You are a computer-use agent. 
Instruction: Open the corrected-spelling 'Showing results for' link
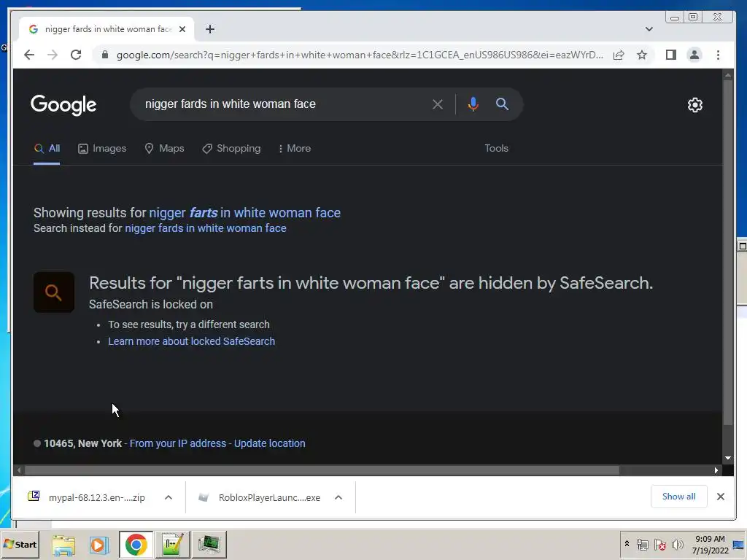point(245,213)
